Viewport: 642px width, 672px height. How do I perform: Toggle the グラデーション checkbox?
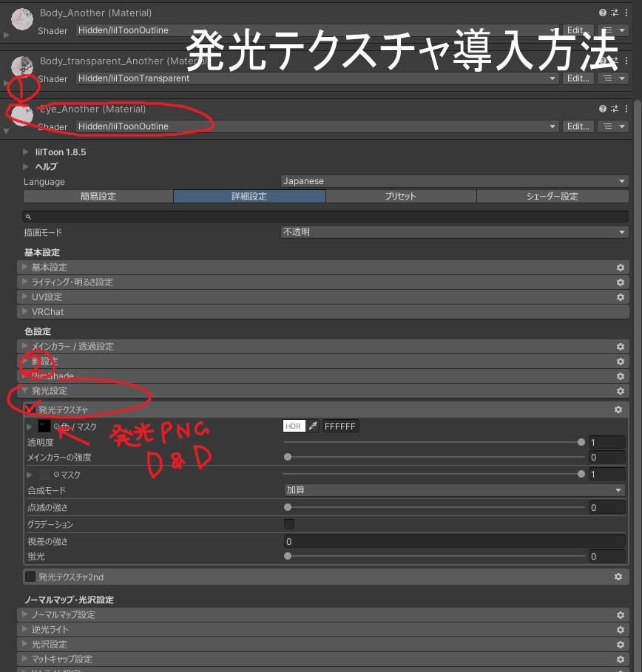tap(288, 523)
